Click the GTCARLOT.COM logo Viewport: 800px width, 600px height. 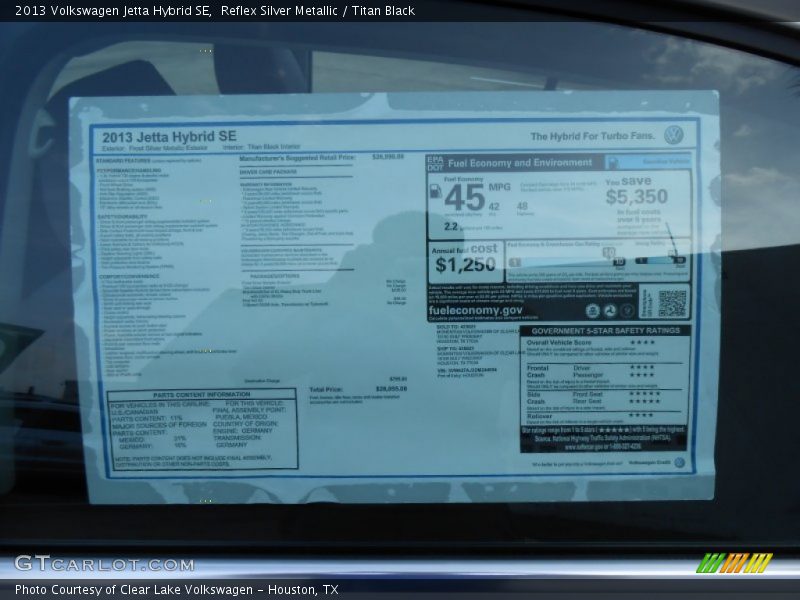point(104,564)
